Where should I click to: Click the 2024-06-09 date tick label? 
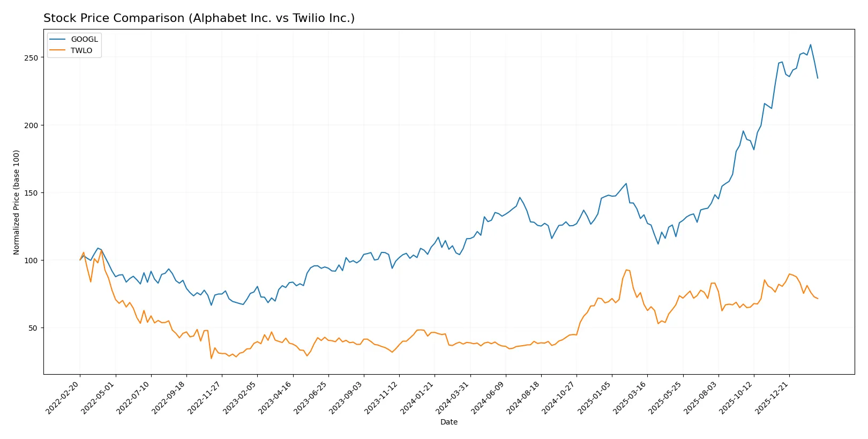(489, 397)
